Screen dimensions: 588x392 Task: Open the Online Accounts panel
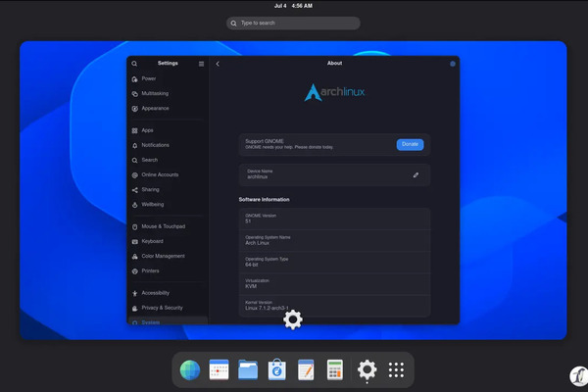168,174
